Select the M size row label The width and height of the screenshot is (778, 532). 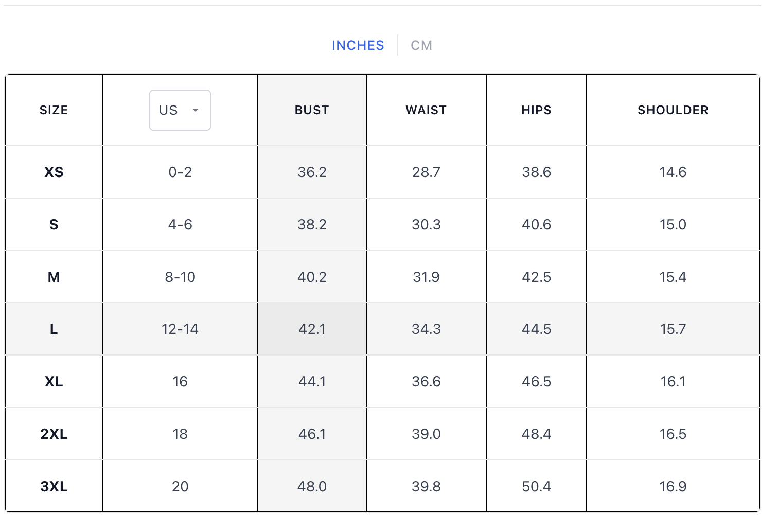coord(54,277)
